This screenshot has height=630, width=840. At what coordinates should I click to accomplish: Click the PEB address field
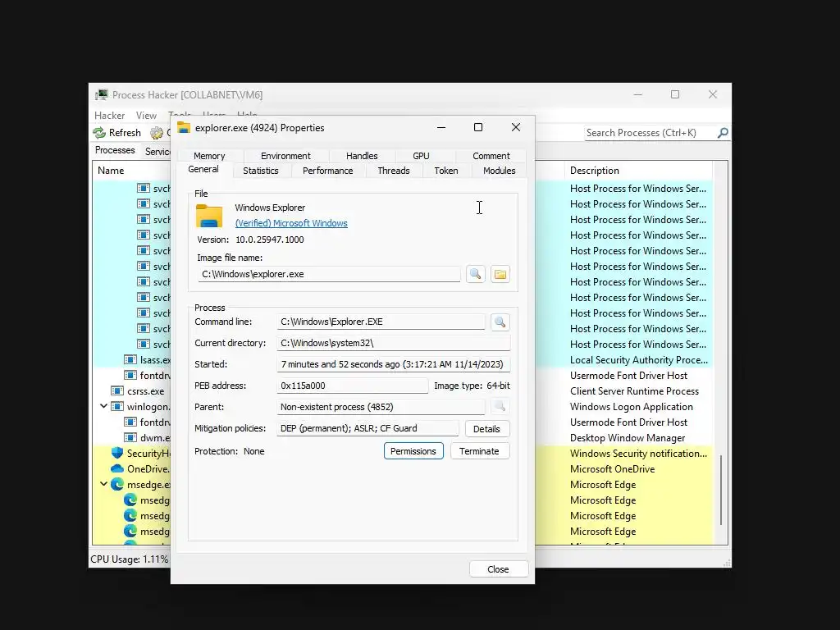pyautogui.click(x=353, y=386)
